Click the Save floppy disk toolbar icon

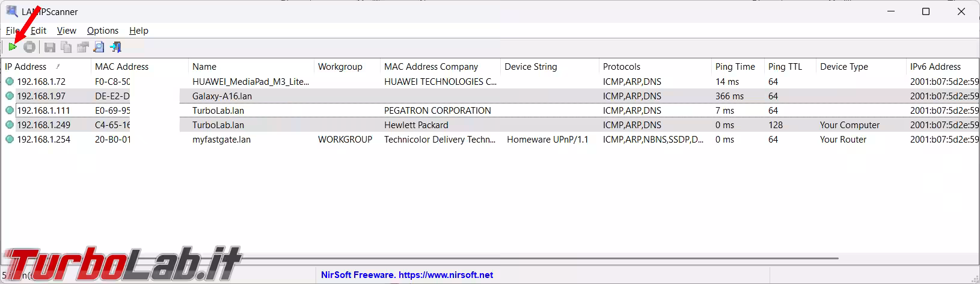tap(50, 47)
